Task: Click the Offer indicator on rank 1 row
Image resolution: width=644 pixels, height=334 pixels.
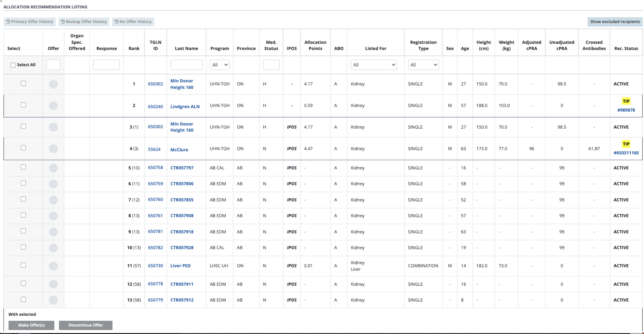Action: 53,84
